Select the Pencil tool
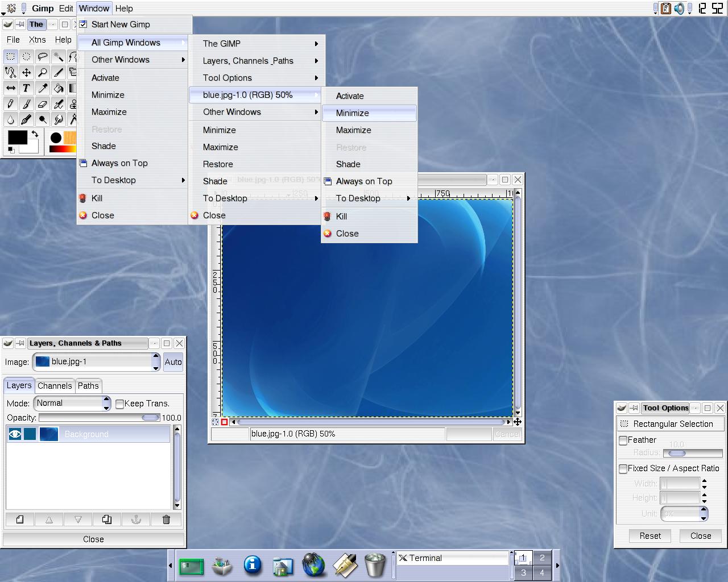Image resolution: width=728 pixels, height=582 pixels. (10, 104)
